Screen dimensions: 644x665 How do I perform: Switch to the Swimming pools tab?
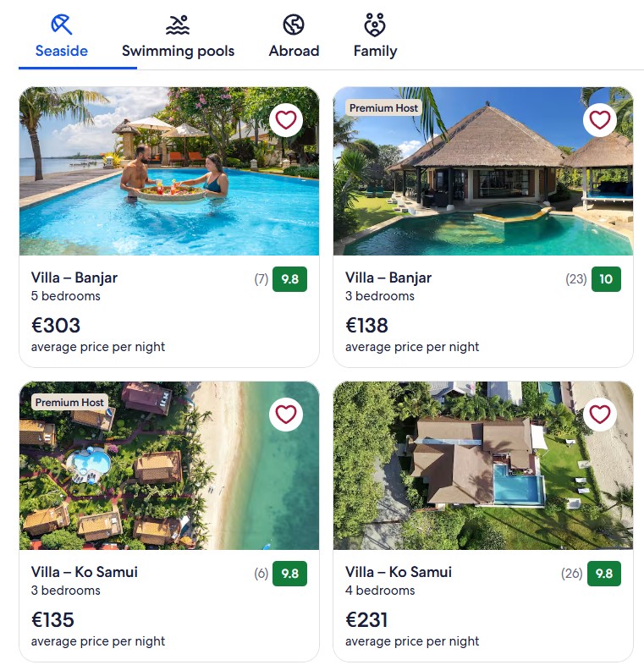[178, 51]
